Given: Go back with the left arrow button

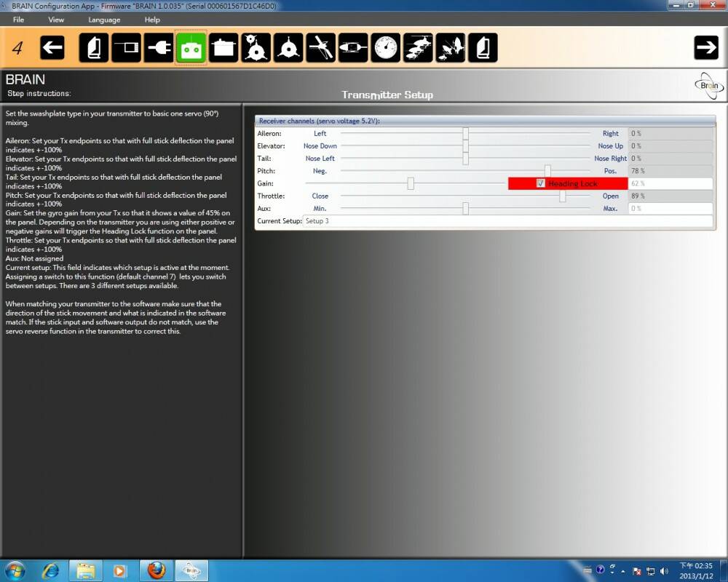Looking at the screenshot, I should (x=52, y=48).
